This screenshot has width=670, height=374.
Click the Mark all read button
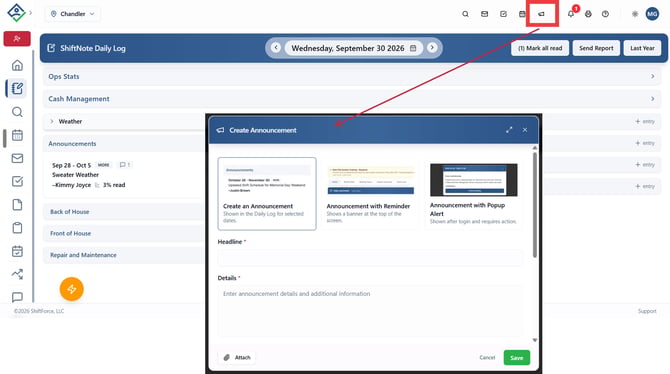[x=540, y=48]
